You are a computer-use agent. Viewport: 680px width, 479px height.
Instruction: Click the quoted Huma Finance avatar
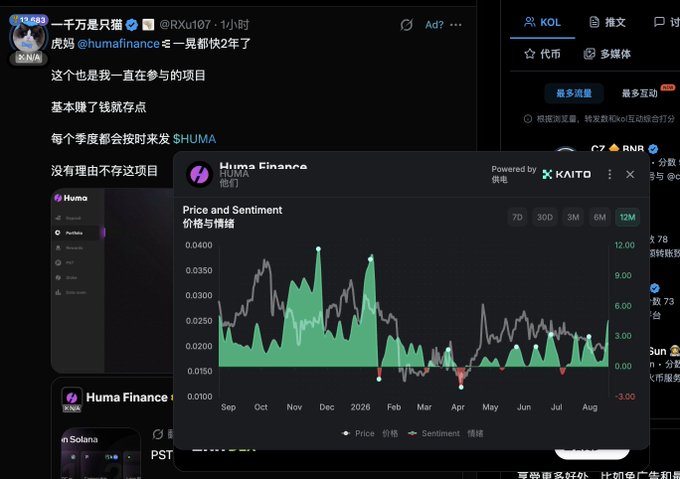pyautogui.click(x=72, y=398)
